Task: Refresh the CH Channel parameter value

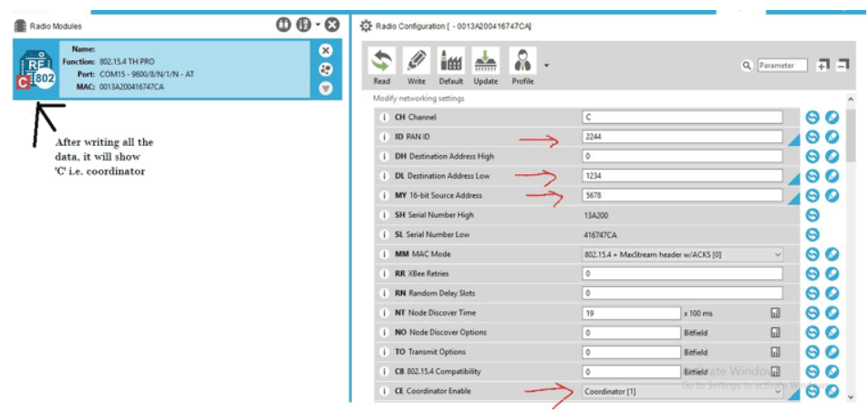Action: coord(812,118)
